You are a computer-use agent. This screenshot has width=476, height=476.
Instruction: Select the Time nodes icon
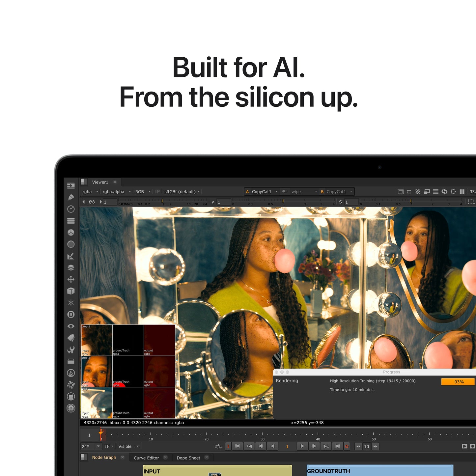click(x=71, y=208)
